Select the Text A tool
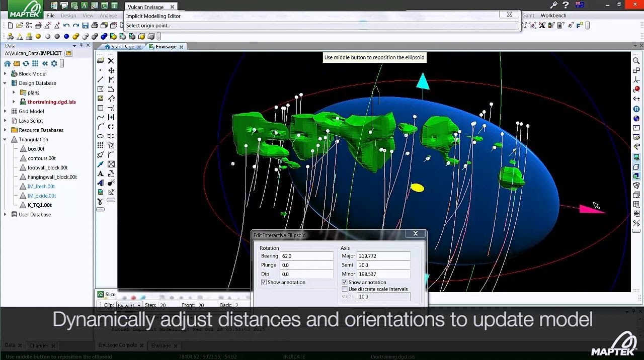644x360 pixels. coord(101,173)
